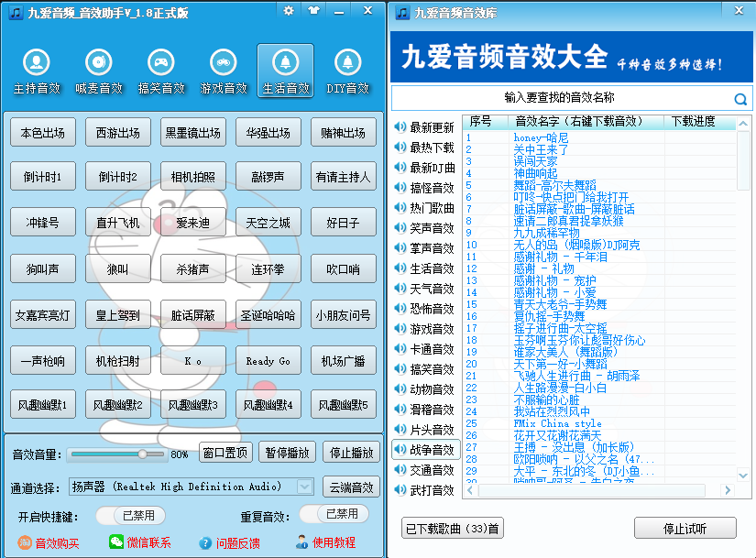Viewport: 756px width, 558px height.
Task: Select the 战争音效 category
Action: 426,450
